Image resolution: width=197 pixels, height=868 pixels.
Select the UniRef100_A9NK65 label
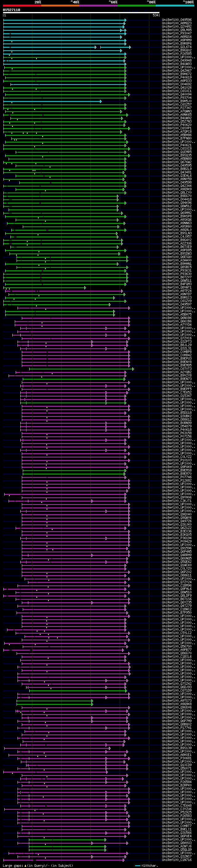click(177, 115)
